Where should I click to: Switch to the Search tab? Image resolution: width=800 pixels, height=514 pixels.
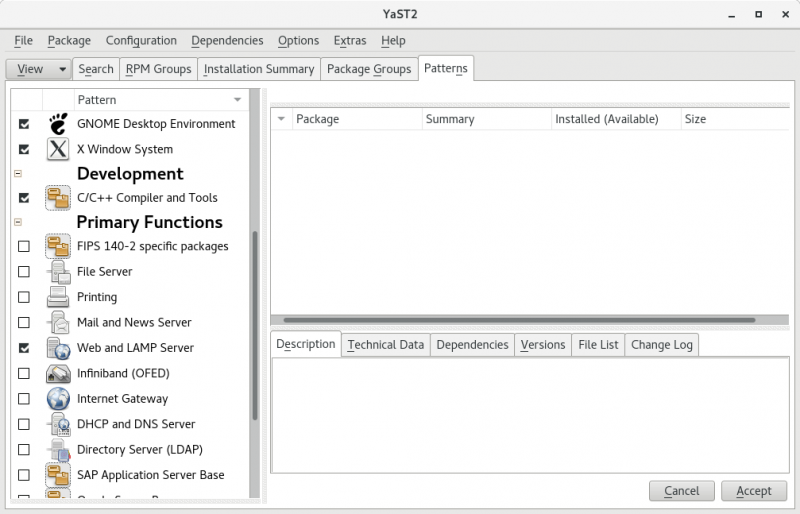[x=96, y=69]
